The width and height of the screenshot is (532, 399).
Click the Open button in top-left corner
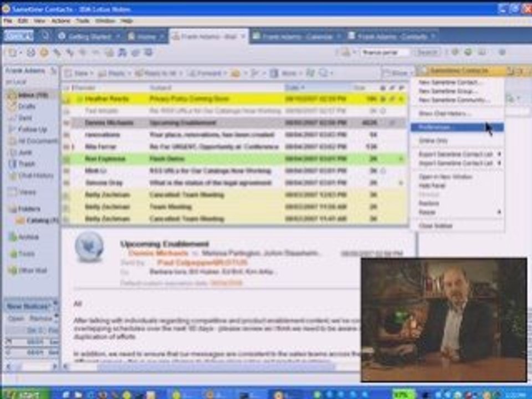(x=19, y=36)
